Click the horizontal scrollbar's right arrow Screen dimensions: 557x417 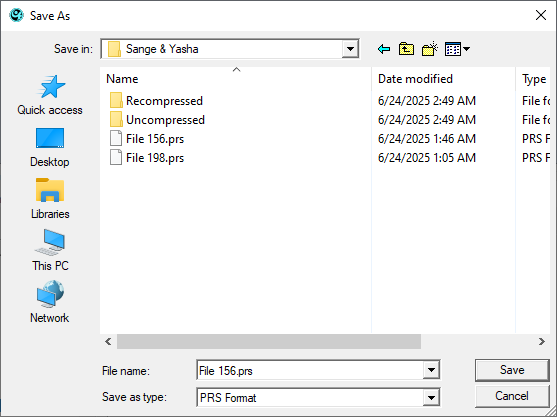(x=541, y=341)
